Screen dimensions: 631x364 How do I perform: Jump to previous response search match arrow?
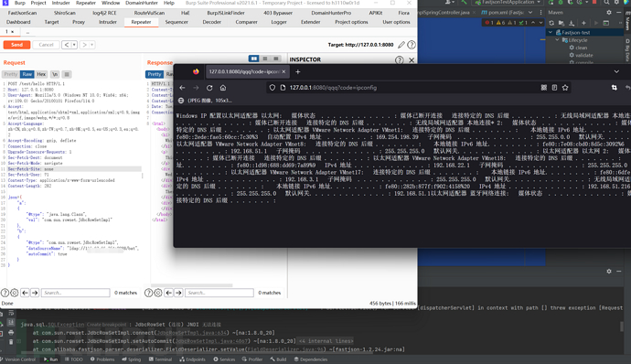click(168, 293)
